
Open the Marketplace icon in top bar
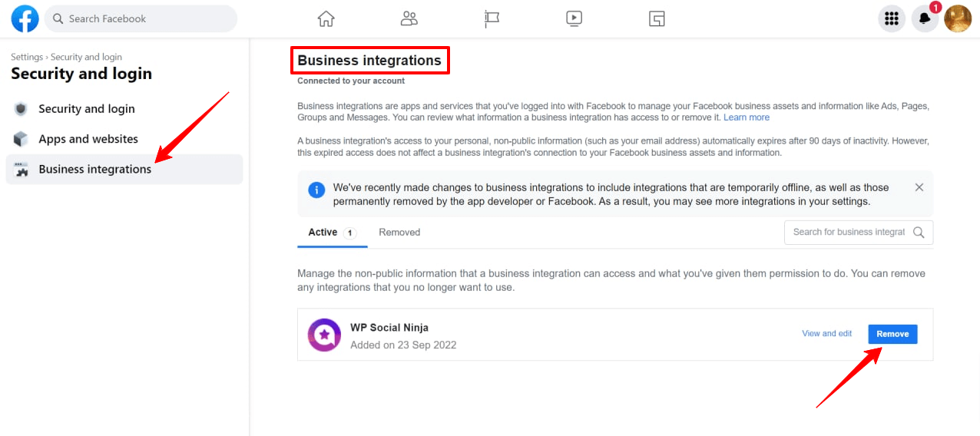tap(657, 19)
